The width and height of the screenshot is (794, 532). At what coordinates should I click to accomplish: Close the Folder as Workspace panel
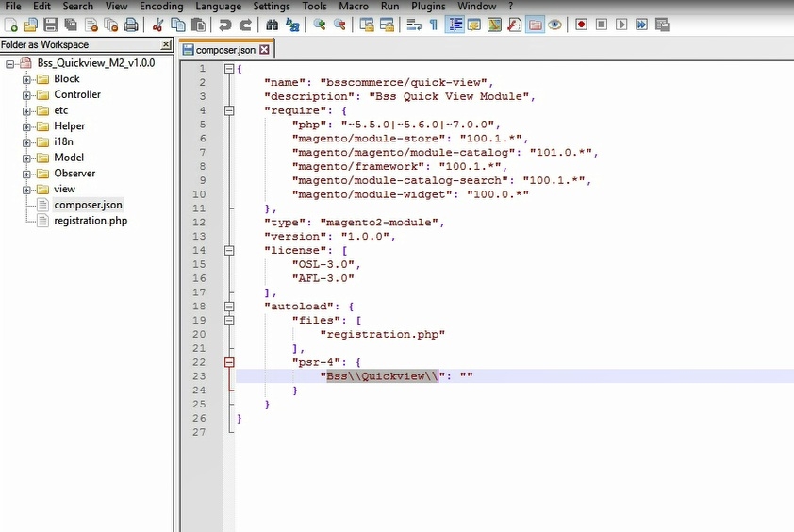(166, 44)
